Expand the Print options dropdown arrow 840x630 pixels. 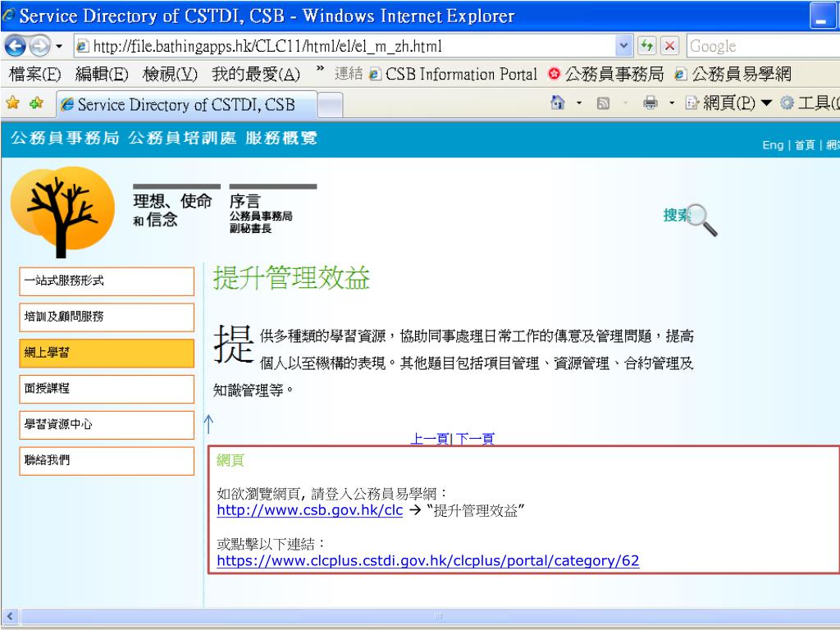pyautogui.click(x=672, y=103)
